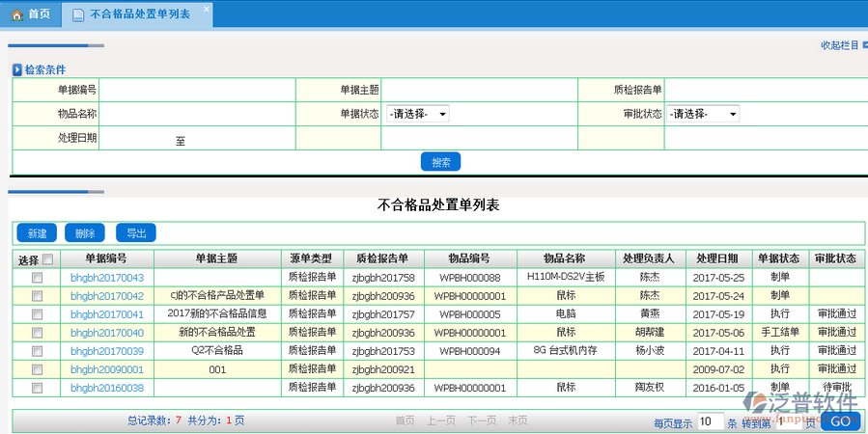Click document icon on 不合格品处置单列表 tab
Screen dimensions: 868x434
point(77,14)
